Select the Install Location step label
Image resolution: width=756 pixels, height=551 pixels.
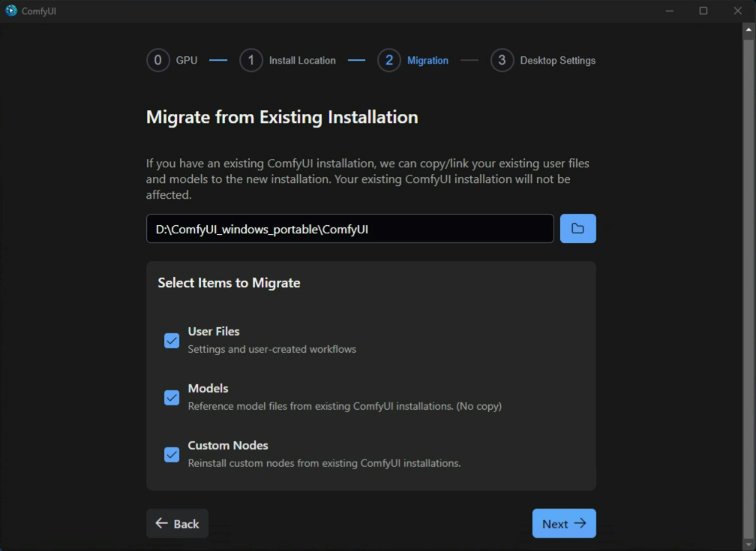tap(302, 60)
